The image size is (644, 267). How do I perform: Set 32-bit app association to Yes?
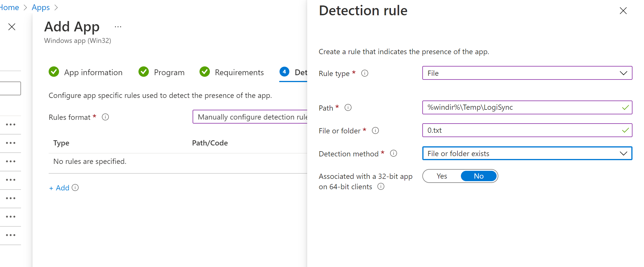tap(442, 176)
